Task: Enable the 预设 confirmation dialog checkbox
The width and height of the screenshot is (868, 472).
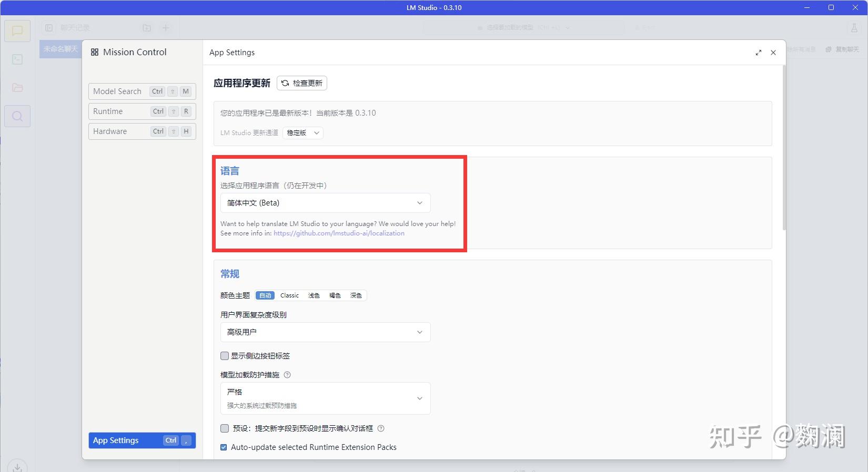Action: [x=225, y=428]
